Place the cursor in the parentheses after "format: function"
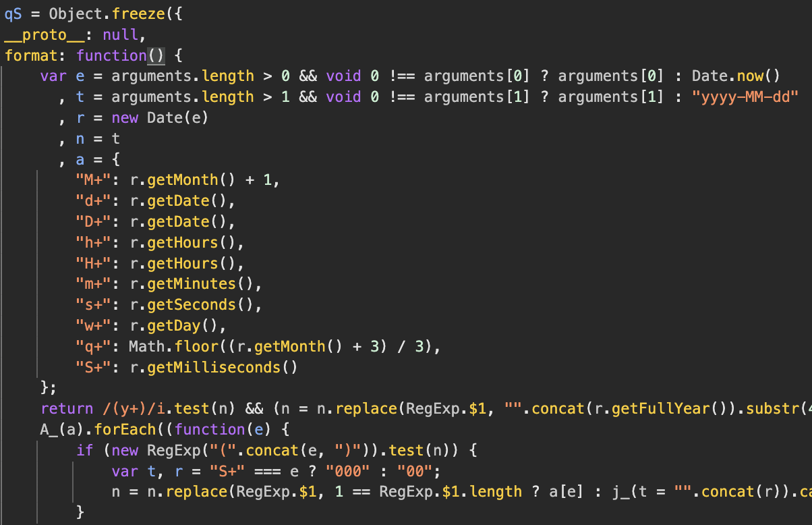This screenshot has height=525, width=812. (156, 55)
